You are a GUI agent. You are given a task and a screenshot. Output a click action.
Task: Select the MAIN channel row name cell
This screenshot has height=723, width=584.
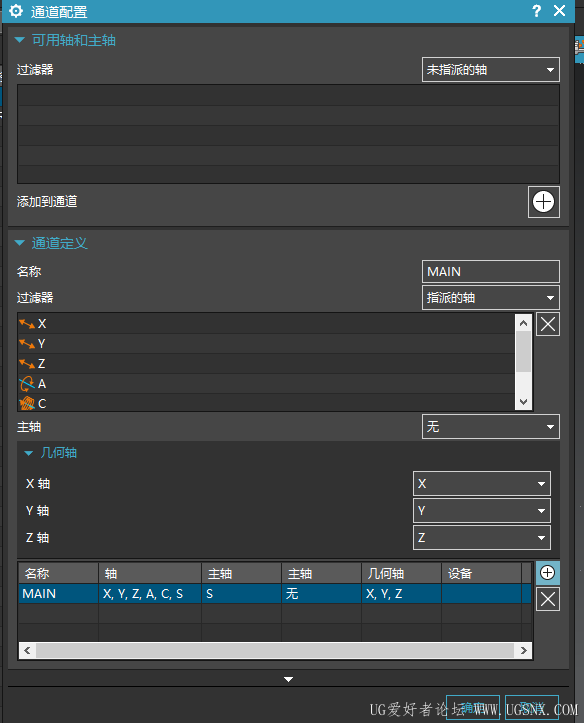coord(58,594)
